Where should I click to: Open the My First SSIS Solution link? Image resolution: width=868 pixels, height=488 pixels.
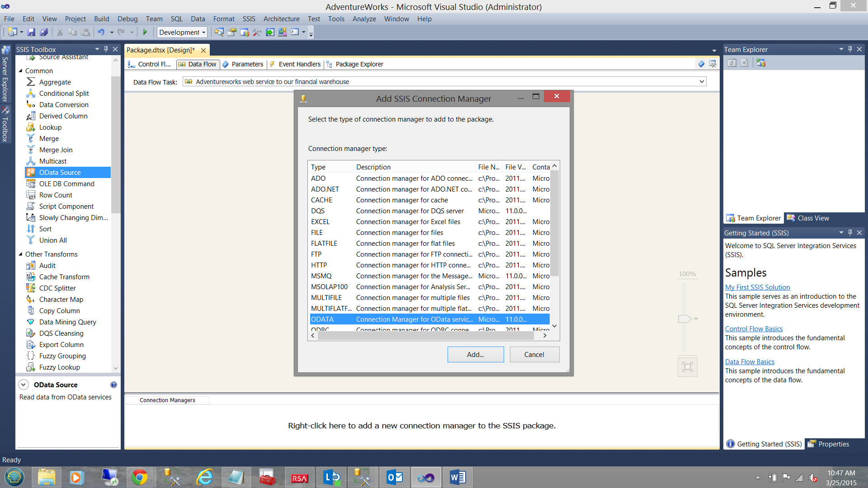point(757,287)
